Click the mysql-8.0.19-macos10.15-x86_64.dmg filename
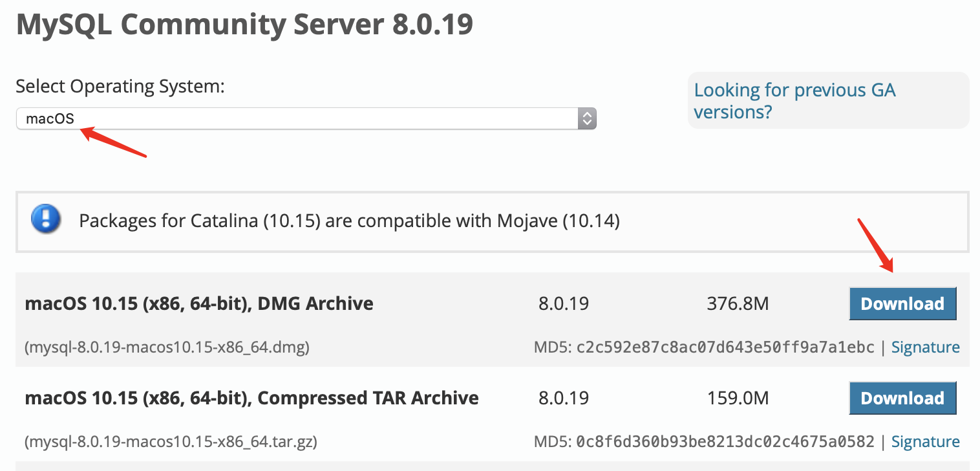This screenshot has width=980, height=471. pos(167,347)
